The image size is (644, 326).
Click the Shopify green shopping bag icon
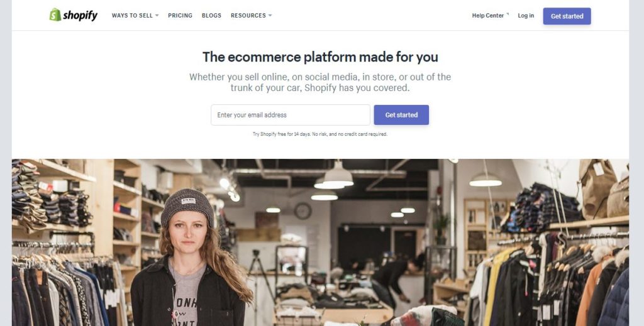coord(55,15)
